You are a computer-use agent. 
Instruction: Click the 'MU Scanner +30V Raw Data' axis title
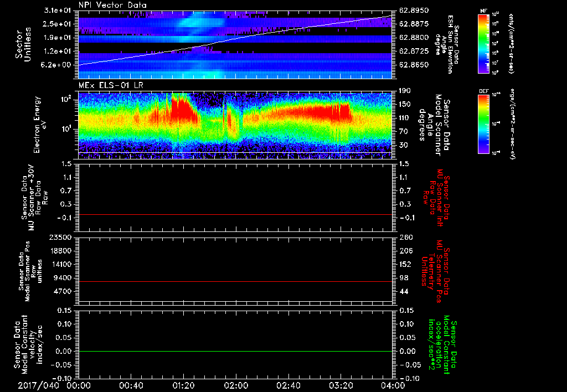(x=35, y=198)
